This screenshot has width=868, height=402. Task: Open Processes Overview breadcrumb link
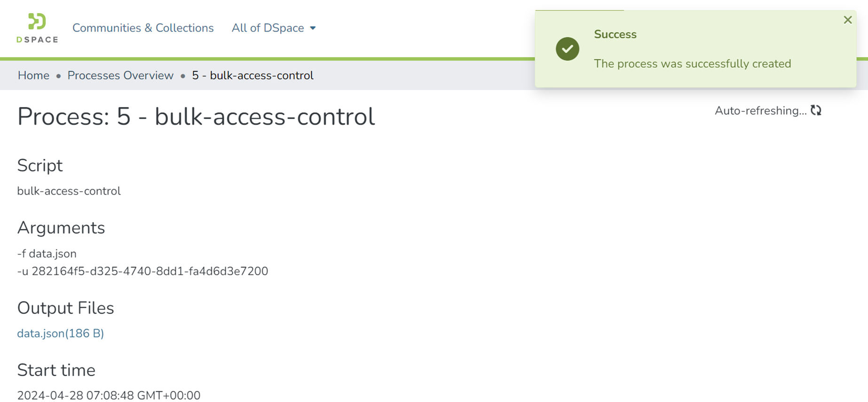[120, 76]
